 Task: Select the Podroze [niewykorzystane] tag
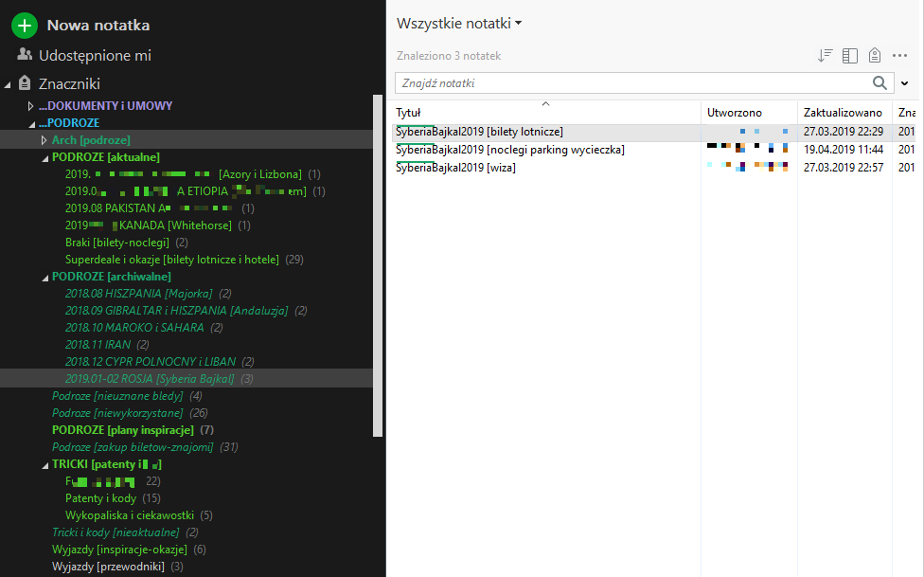[117, 413]
